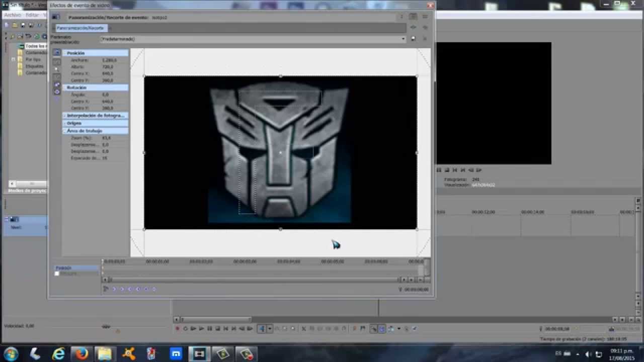The height and width of the screenshot is (362, 644).
Task: Toggle enable snapping in timeline toolbar
Action: (374, 329)
